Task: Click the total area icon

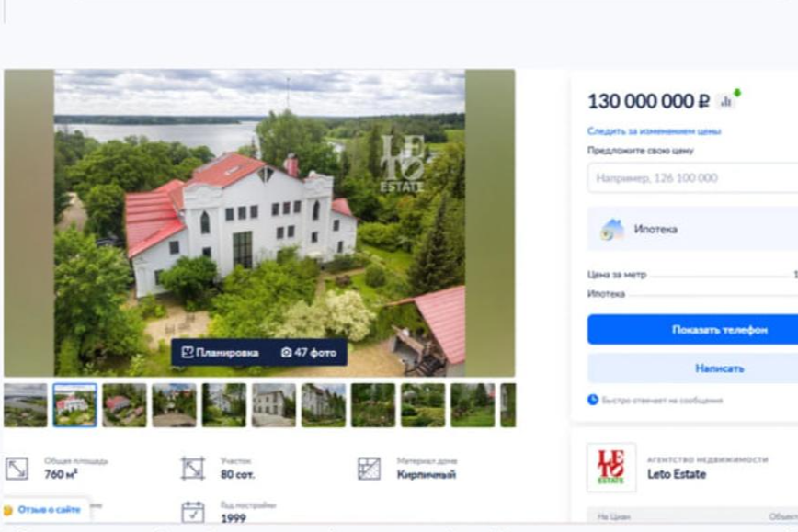Action: [x=17, y=469]
